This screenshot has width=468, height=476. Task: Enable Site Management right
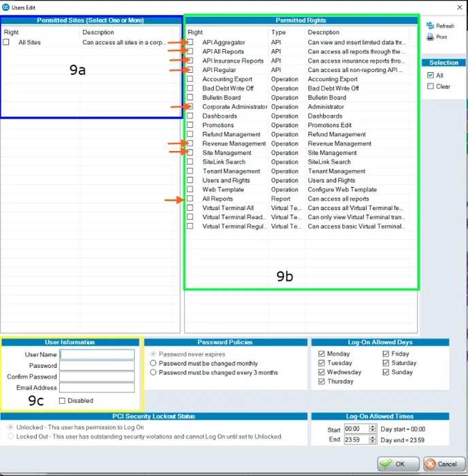click(190, 153)
